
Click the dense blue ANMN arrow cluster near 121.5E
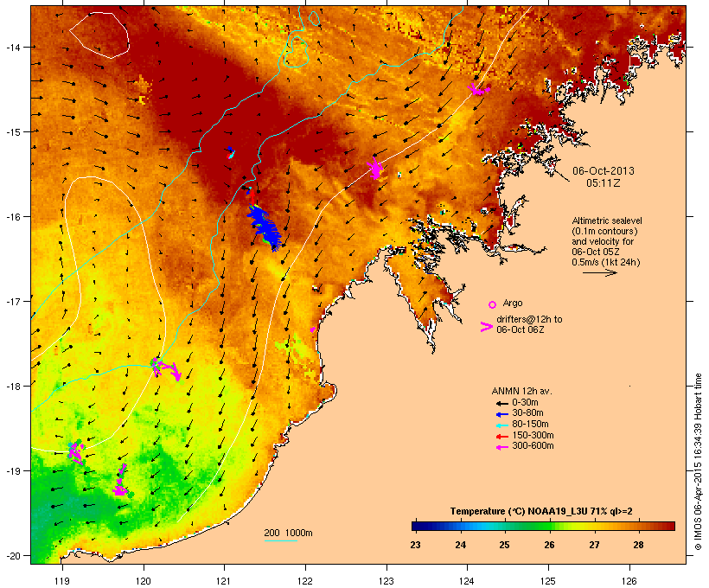coord(265,227)
